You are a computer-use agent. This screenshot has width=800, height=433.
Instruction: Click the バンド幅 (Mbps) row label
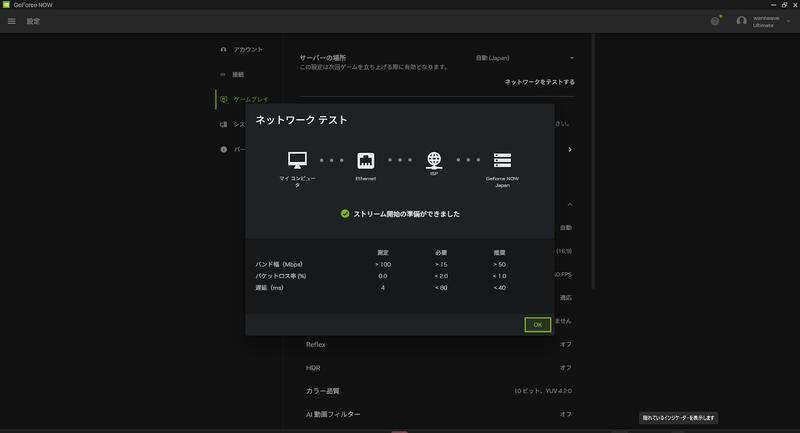pyautogui.click(x=279, y=265)
